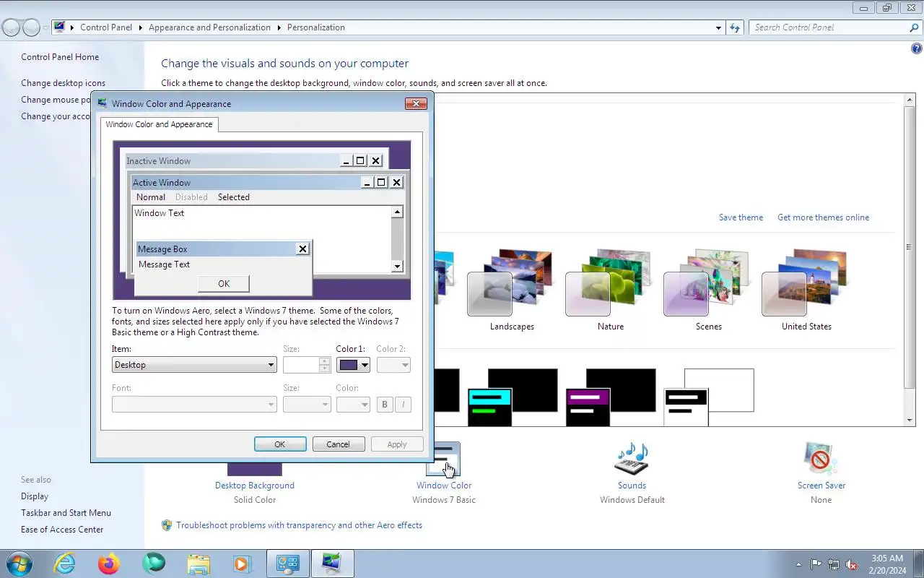Click the disabled Color 2 dropdown

click(x=393, y=365)
